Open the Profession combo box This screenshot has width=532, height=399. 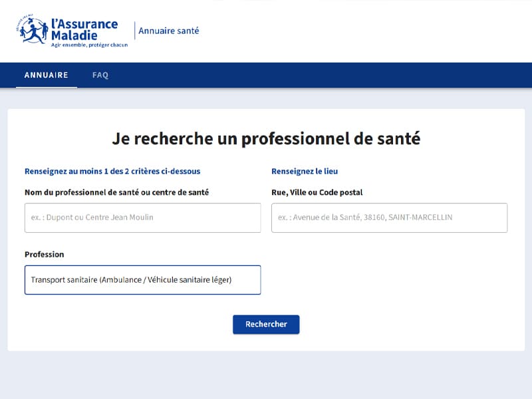142,280
